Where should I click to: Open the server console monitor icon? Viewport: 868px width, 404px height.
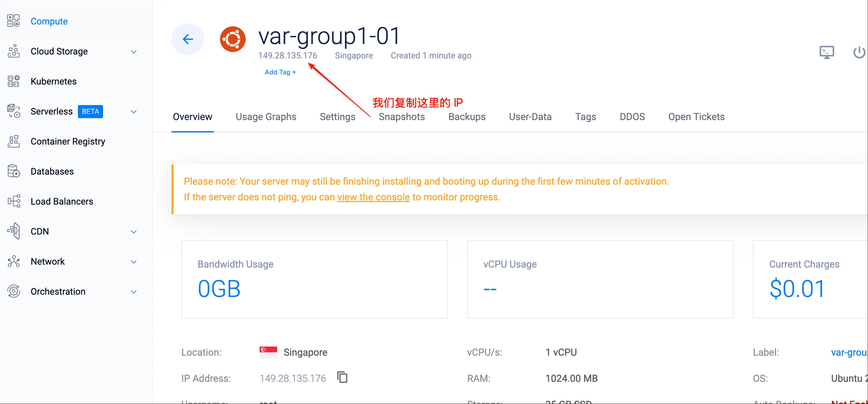coord(826,52)
